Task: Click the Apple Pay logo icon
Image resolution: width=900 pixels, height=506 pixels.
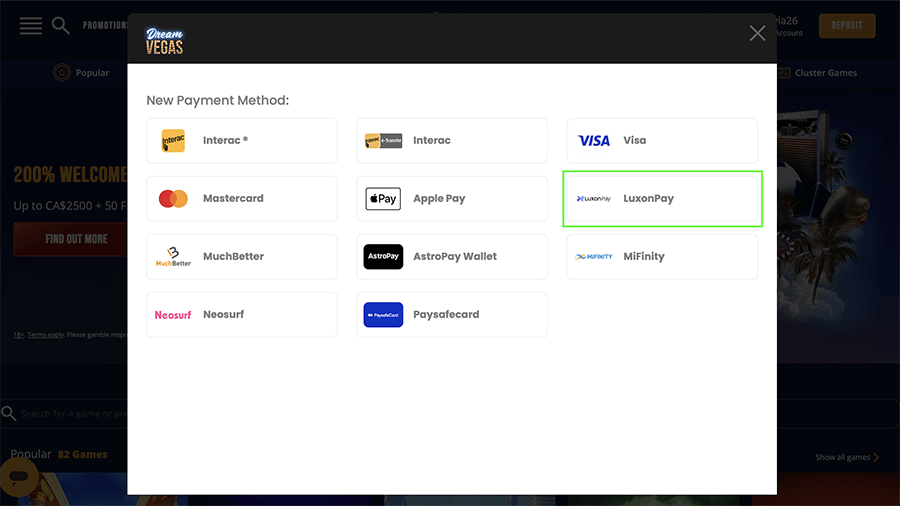Action: [x=383, y=198]
